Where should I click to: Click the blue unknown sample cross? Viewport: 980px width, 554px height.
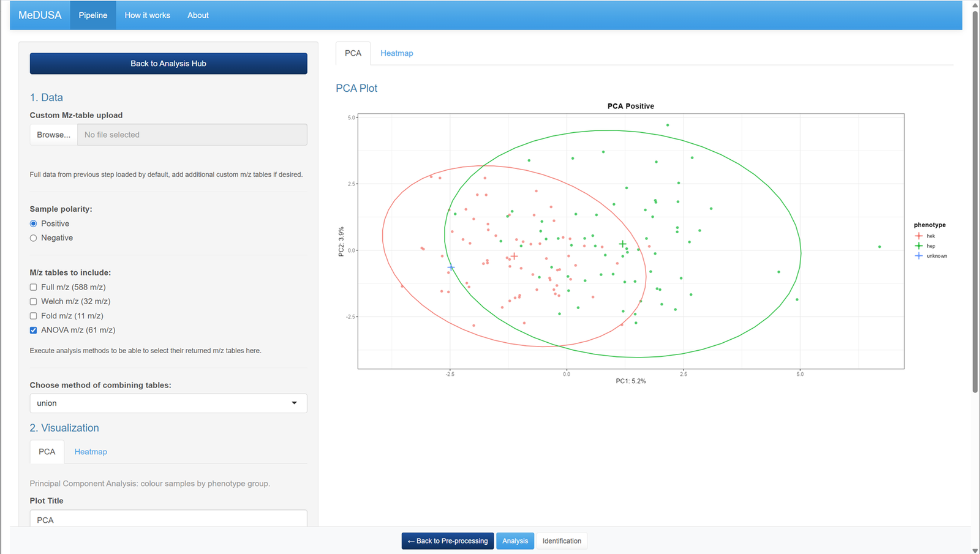[x=451, y=268]
